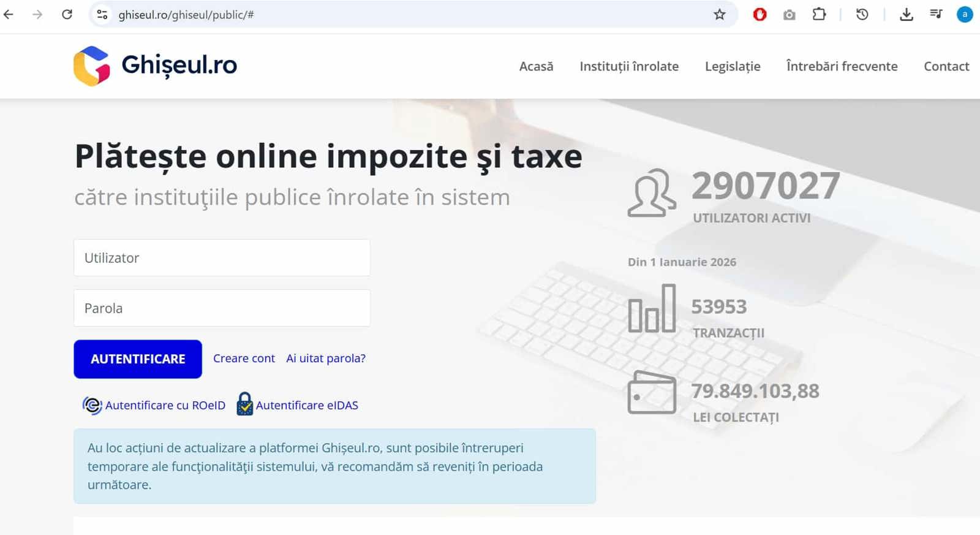Open site information icon in address bar

click(x=102, y=14)
